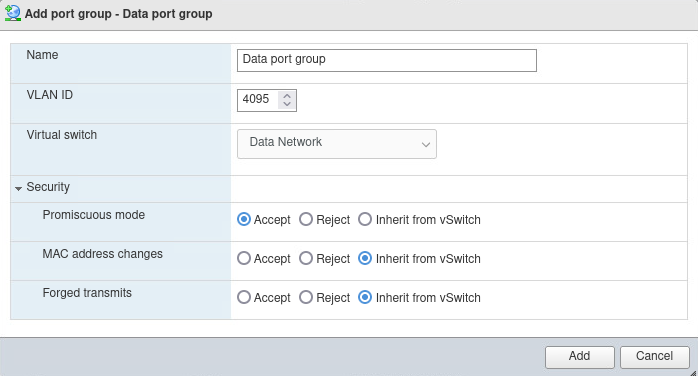Collapse the Security section

pyautogui.click(x=18, y=189)
